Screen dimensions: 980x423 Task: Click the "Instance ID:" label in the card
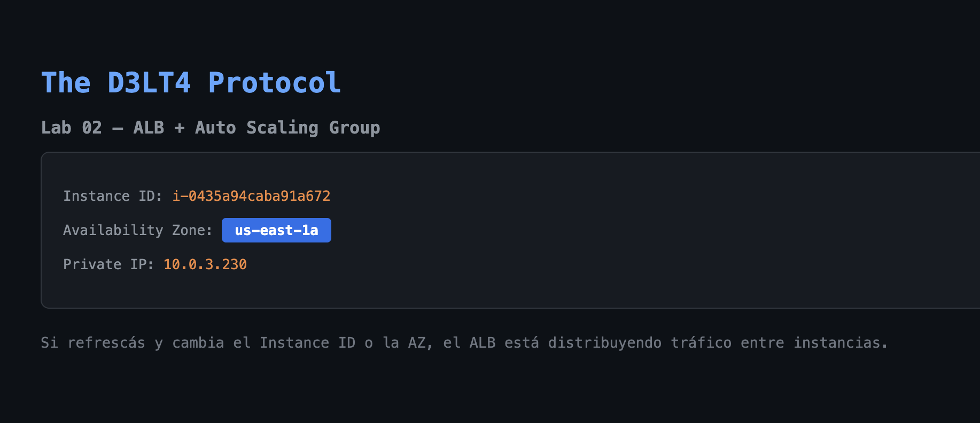pyautogui.click(x=112, y=196)
